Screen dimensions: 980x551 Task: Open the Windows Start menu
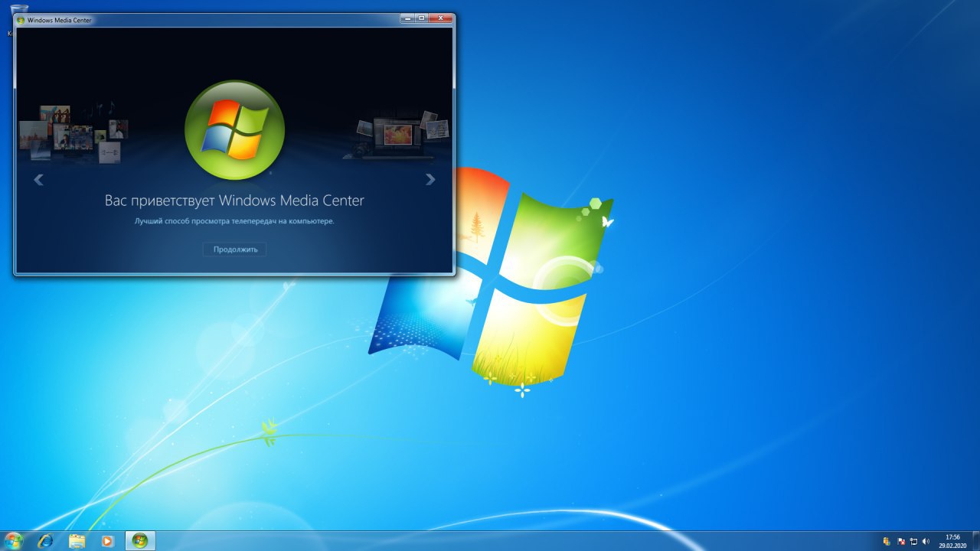(14, 541)
